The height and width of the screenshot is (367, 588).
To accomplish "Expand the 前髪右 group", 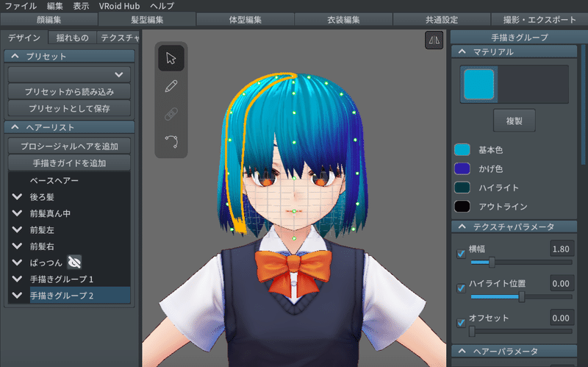I will (x=17, y=246).
